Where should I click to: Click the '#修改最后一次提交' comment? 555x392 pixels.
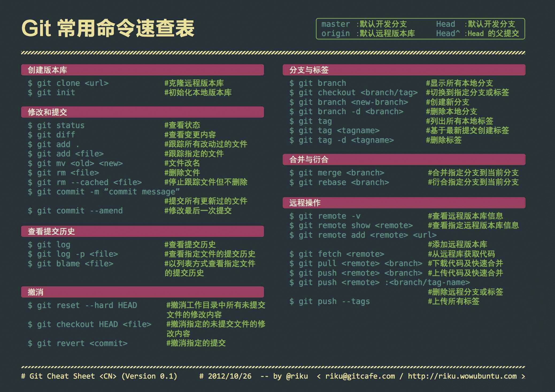click(x=198, y=211)
